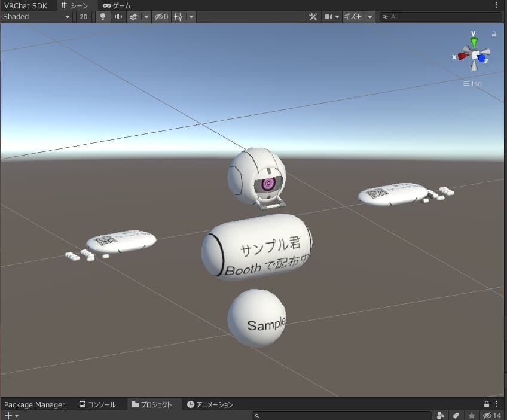
Task: Toggle 2D view mode
Action: [x=84, y=17]
